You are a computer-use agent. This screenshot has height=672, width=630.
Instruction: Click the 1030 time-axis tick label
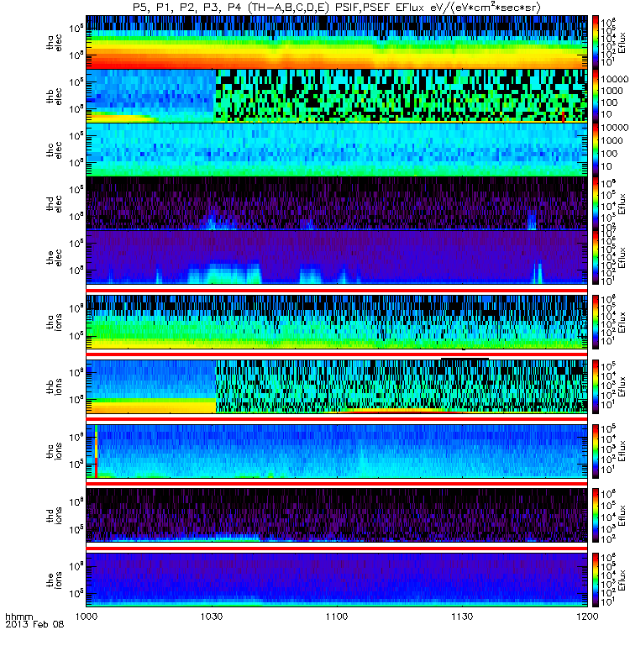tap(212, 617)
